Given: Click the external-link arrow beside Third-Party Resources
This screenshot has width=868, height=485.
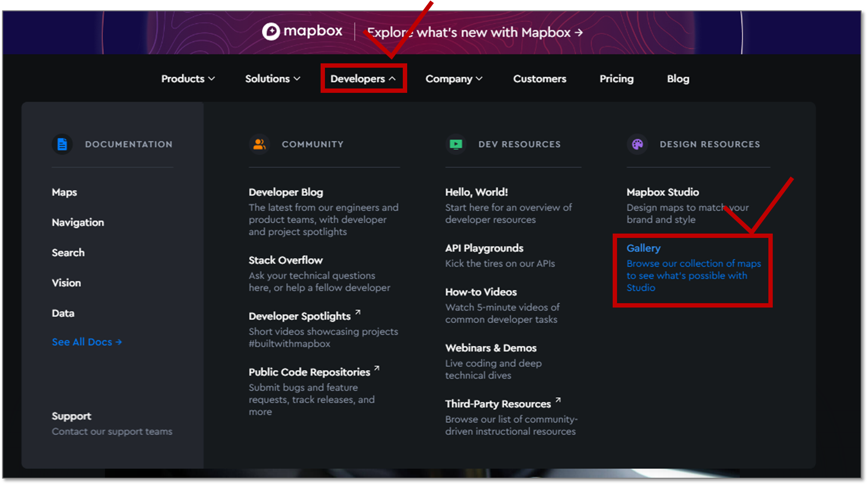Looking at the screenshot, I should pos(558,400).
